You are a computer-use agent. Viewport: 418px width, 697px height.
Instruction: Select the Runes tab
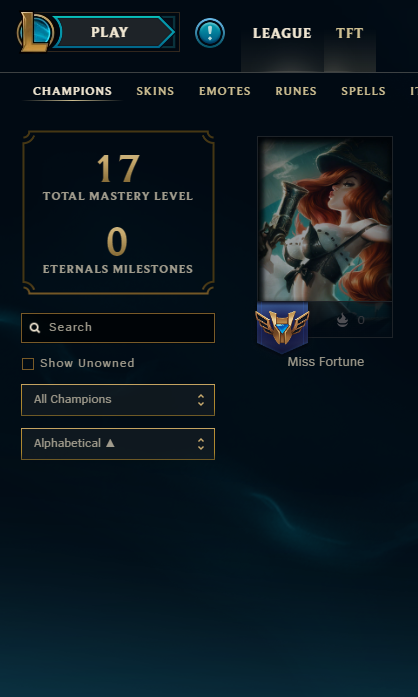(x=296, y=91)
